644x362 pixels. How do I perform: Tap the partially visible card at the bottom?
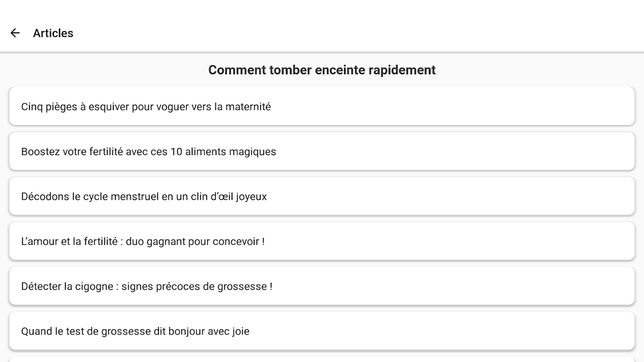point(322,359)
